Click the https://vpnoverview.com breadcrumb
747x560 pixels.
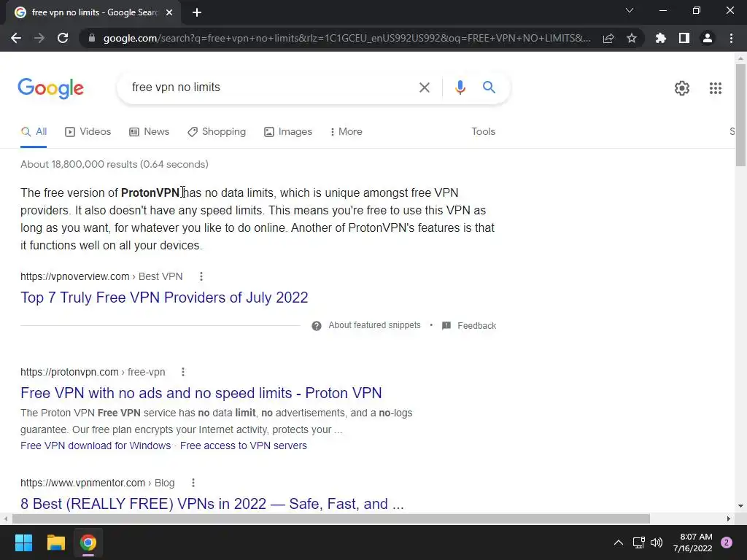click(x=75, y=276)
